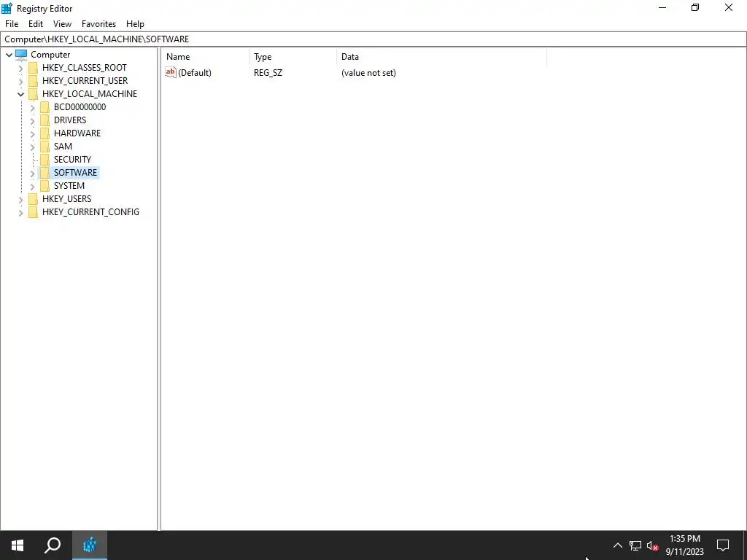Click the HKEY_CLASSES_ROOT folder icon

pyautogui.click(x=33, y=68)
